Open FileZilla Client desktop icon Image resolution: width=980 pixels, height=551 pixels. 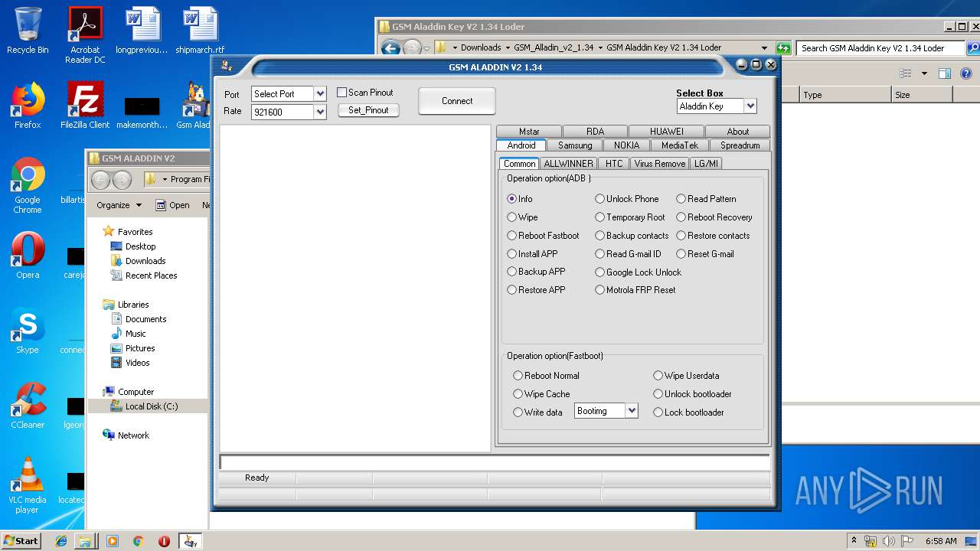[85, 106]
